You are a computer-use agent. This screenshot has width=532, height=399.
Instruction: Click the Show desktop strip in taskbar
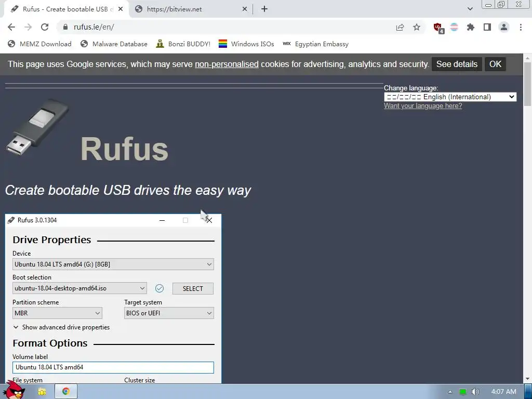(x=528, y=392)
